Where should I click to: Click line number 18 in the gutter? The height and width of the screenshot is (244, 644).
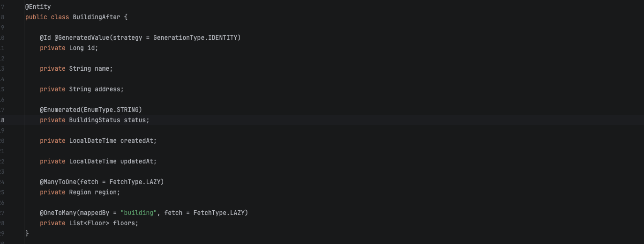point(2,120)
